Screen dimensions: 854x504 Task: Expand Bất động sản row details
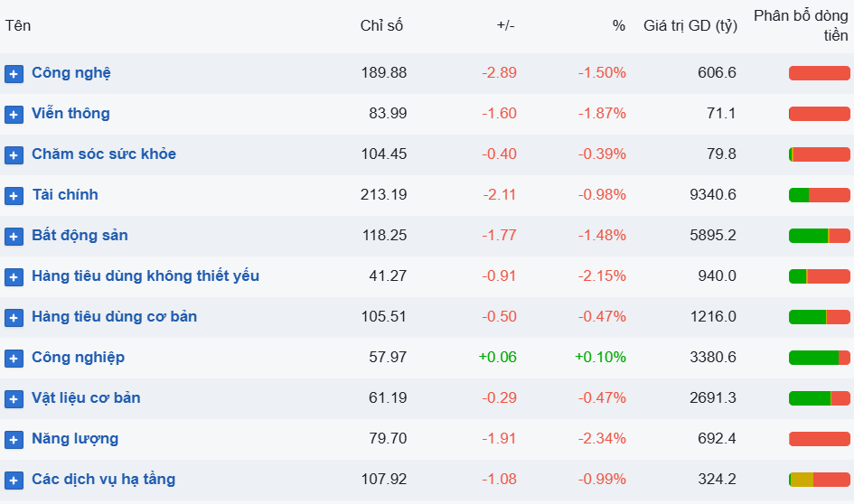(x=14, y=237)
